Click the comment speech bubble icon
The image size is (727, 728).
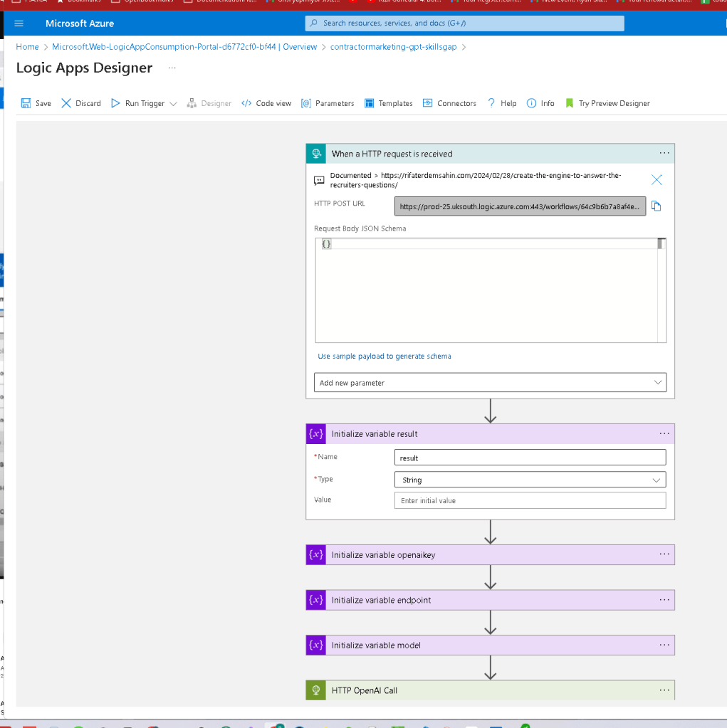pyautogui.click(x=319, y=180)
